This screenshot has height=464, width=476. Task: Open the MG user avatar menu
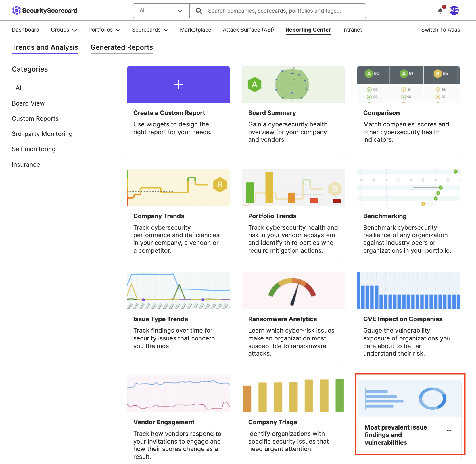pyautogui.click(x=454, y=11)
